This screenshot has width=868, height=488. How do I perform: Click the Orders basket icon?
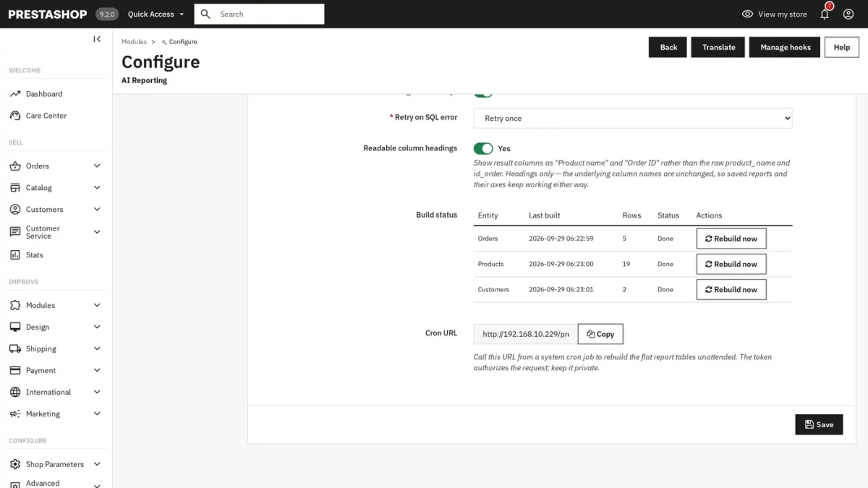(15, 166)
